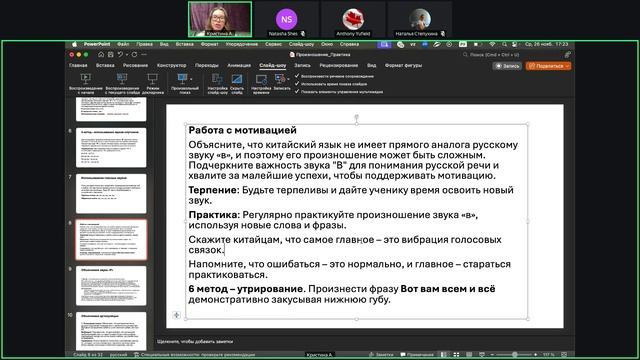Image resolution: width=640 pixels, height=360 pixels.
Task: Switch to Reading view in status bar
Action: coord(469,355)
